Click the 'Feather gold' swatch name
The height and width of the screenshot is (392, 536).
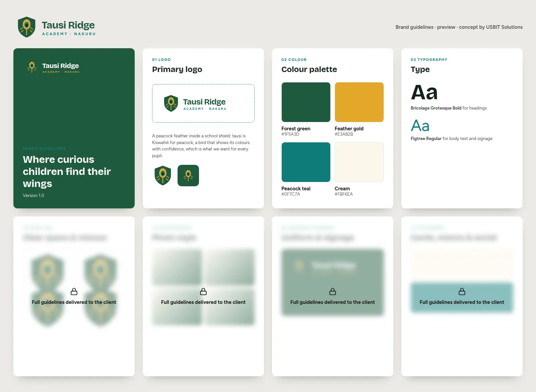click(349, 129)
